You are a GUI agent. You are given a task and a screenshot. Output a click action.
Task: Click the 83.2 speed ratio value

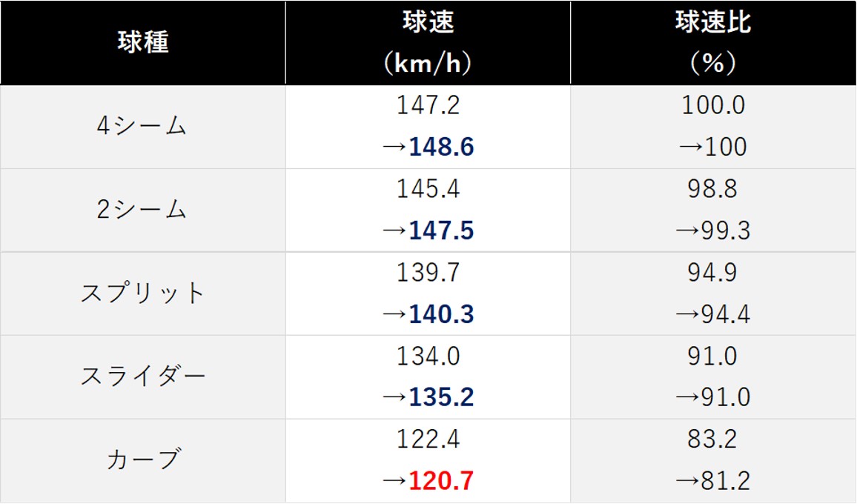(712, 440)
